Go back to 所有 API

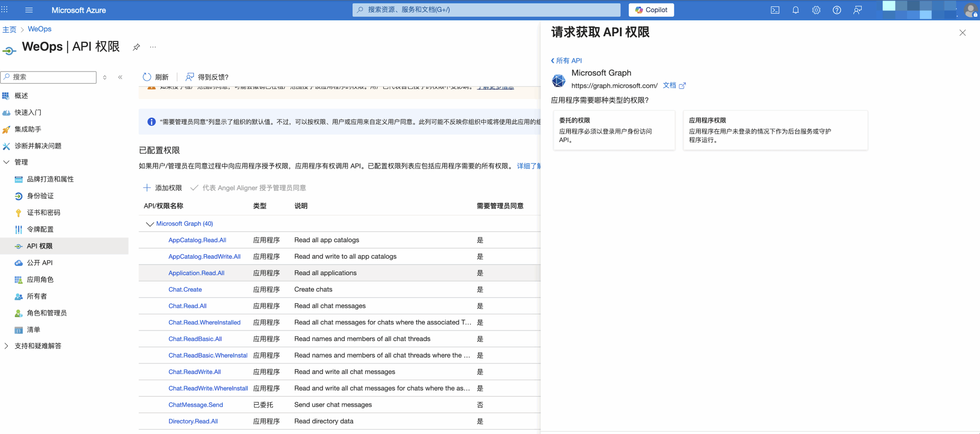566,61
